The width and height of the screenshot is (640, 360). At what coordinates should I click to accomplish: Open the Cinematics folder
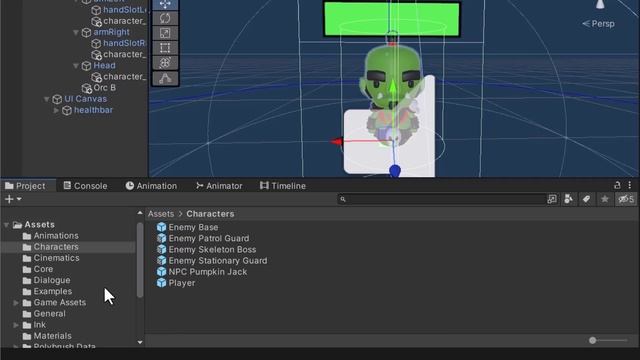[56, 258]
